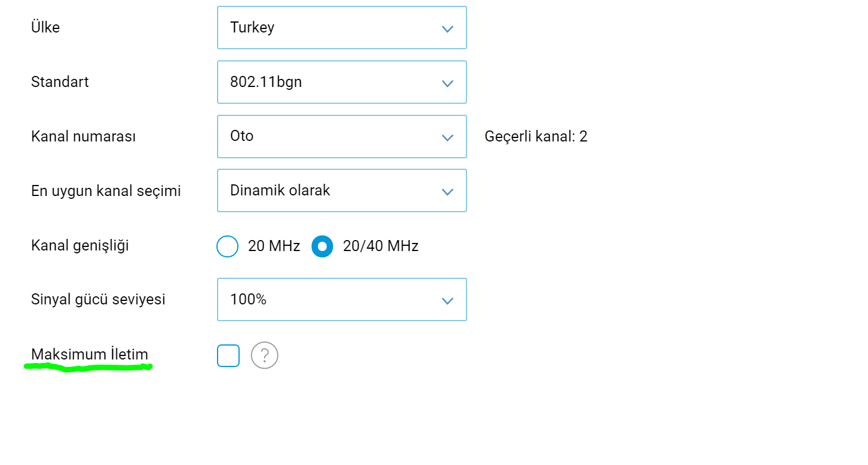Click the underlined Maksimum İletim label
The width and height of the screenshot is (868, 465).
tap(89, 354)
